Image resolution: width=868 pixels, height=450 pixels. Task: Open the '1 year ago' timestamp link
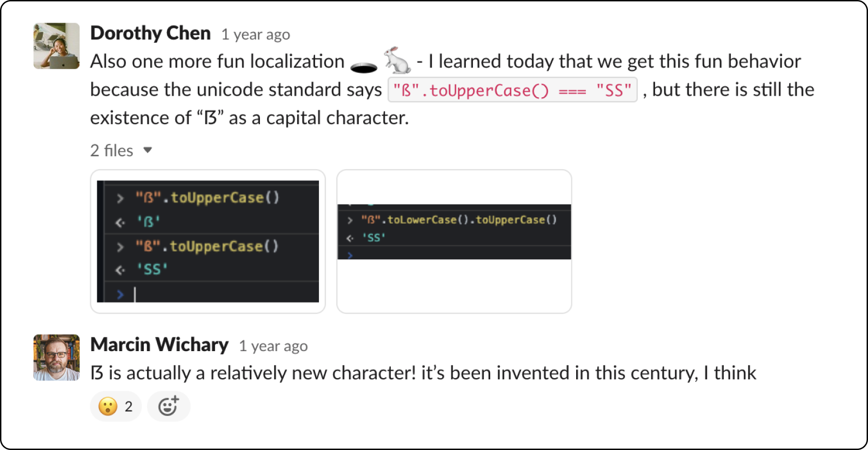tap(255, 34)
